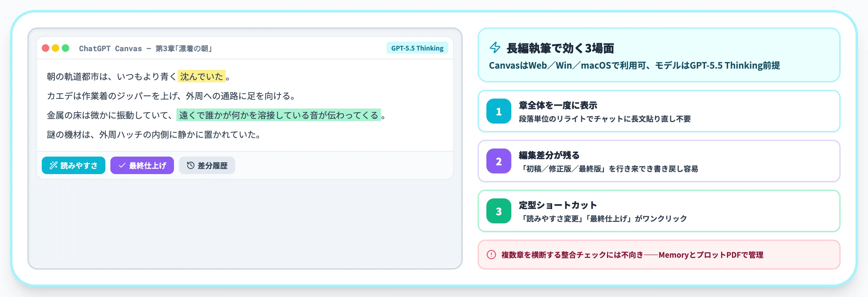
Task: Click the heading 編集差分が残る
Action: [549, 155]
